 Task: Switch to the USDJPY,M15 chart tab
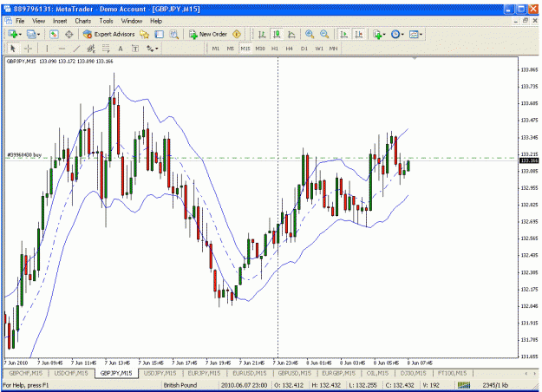(160, 373)
